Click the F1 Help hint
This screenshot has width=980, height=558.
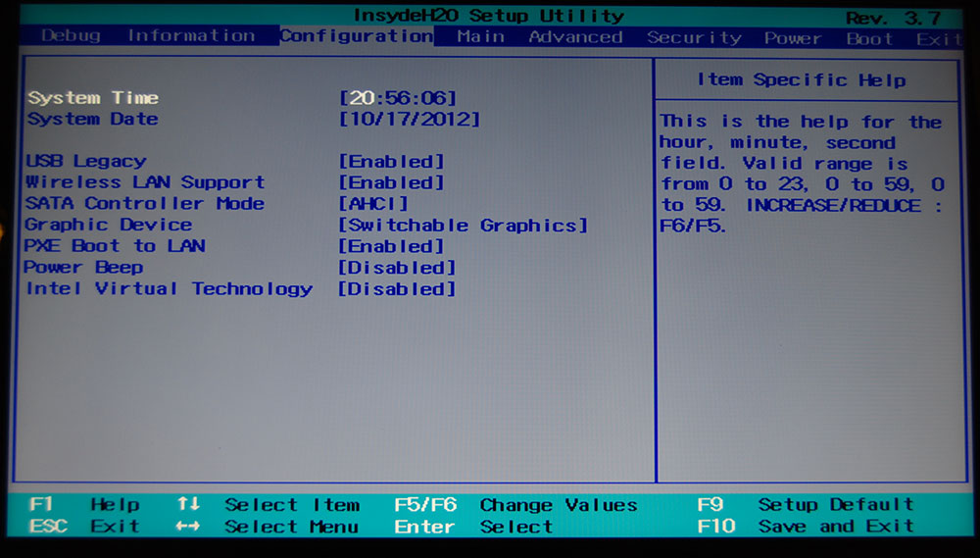[x=84, y=504]
